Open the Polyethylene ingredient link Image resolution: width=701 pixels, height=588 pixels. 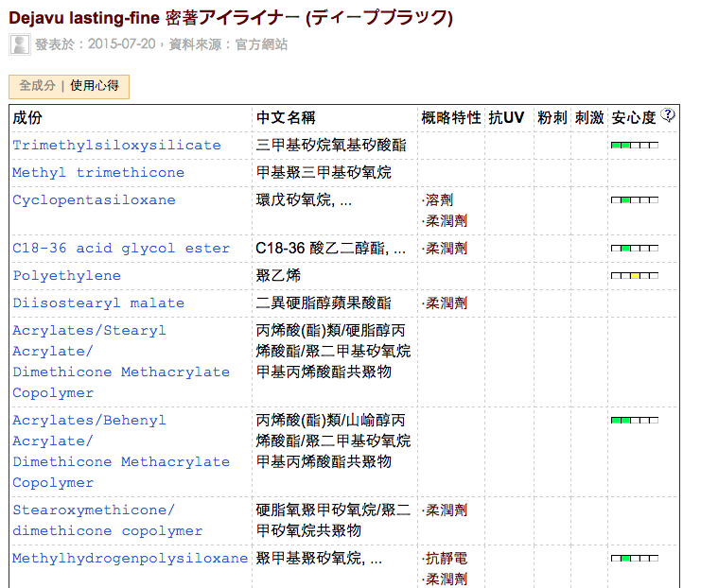click(66, 276)
